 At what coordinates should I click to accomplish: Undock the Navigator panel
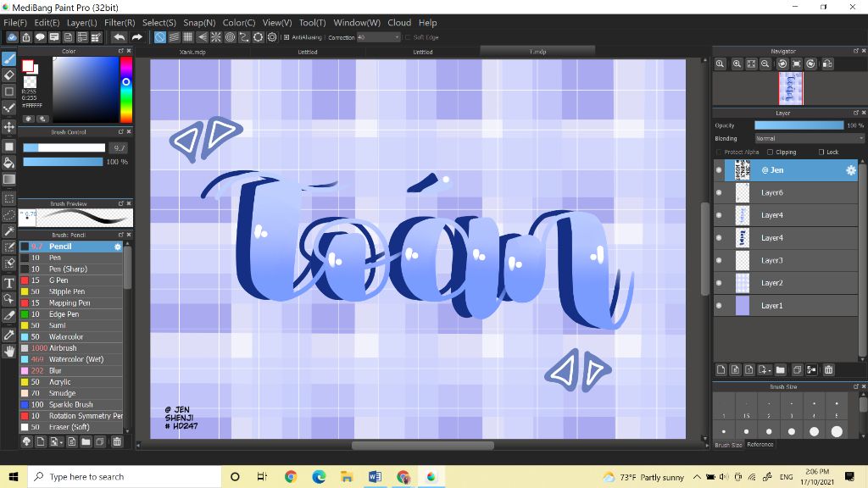pyautogui.click(x=855, y=51)
